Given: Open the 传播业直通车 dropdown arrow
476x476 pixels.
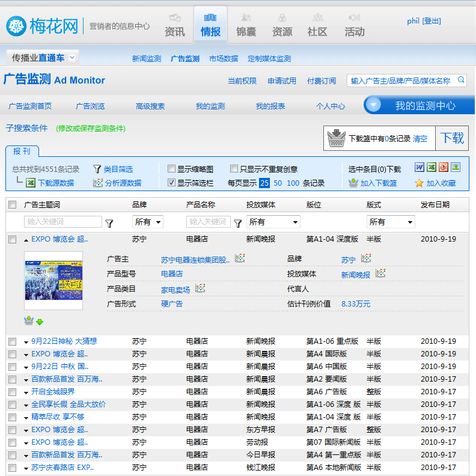Looking at the screenshot, I should pyautogui.click(x=72, y=57).
